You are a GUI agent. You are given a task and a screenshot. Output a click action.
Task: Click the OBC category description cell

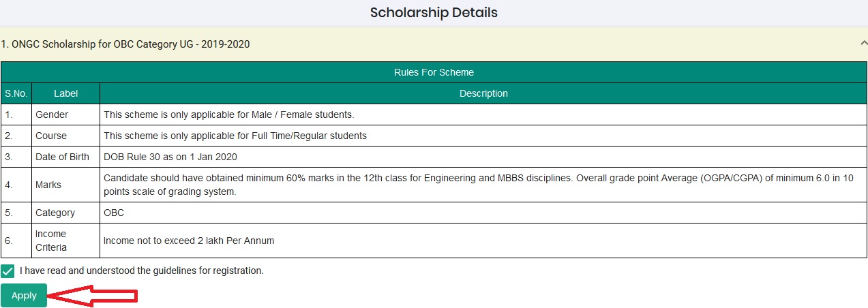pos(483,213)
